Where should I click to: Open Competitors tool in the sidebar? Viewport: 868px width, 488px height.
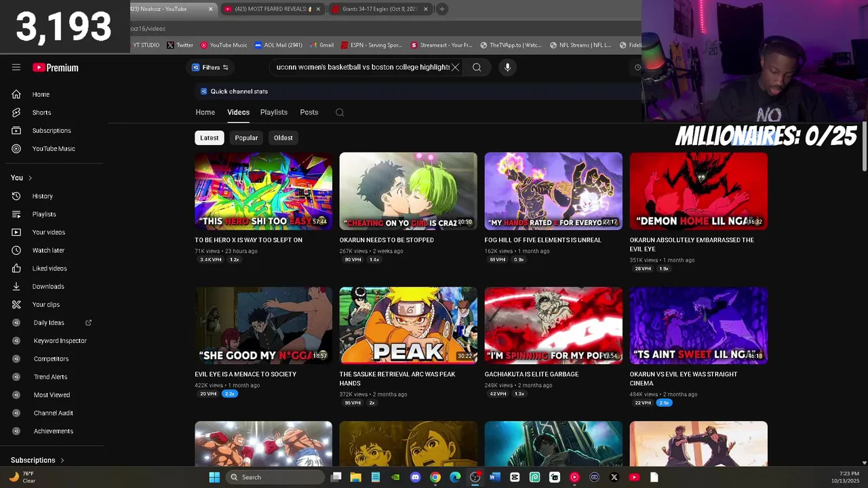pyautogui.click(x=51, y=359)
